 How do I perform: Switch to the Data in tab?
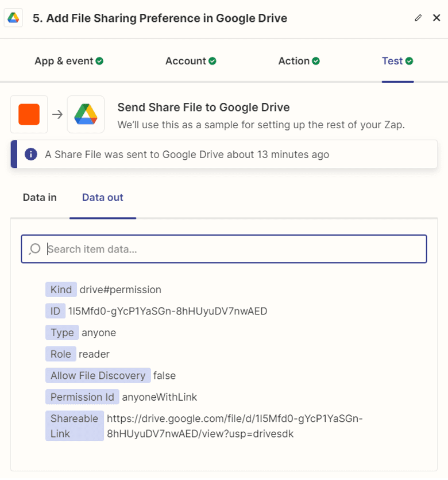pos(38,197)
